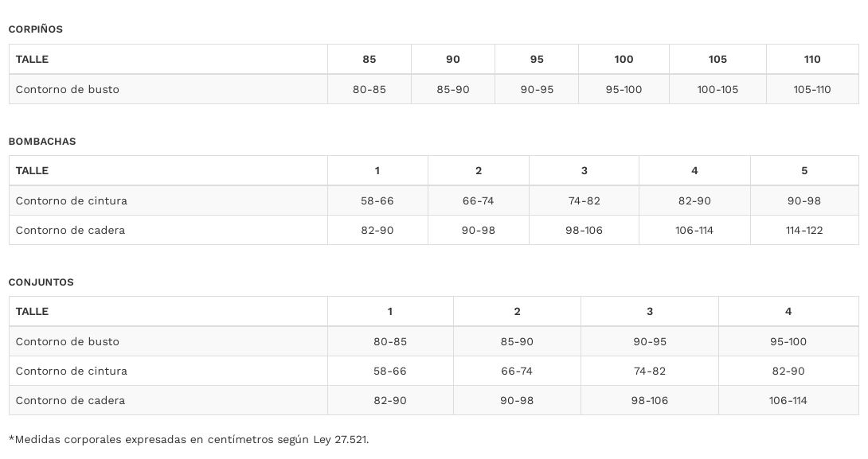
Task: Click the 90-98 waist cell for Bombachas size 5
Action: 804,201
